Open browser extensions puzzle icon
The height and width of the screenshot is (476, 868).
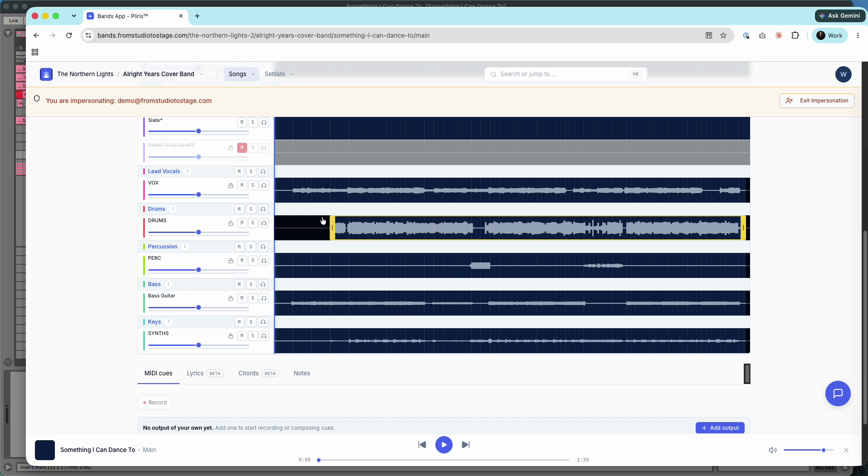(795, 35)
